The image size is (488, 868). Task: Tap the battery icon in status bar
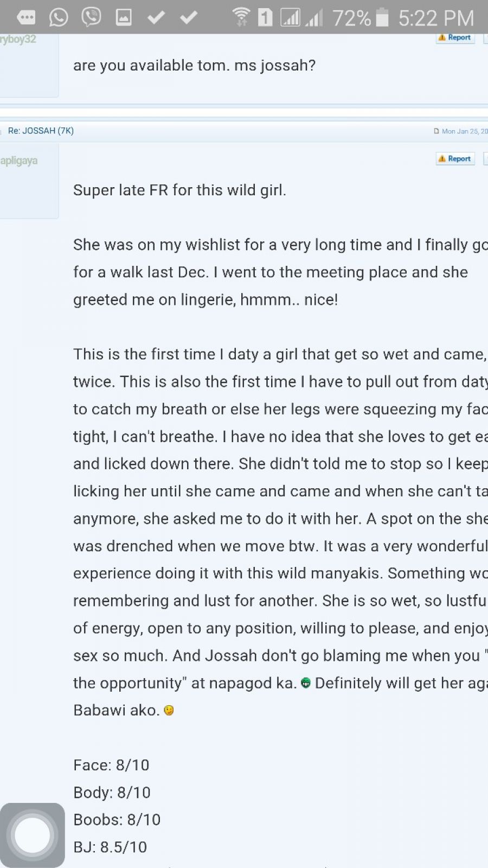(x=382, y=18)
